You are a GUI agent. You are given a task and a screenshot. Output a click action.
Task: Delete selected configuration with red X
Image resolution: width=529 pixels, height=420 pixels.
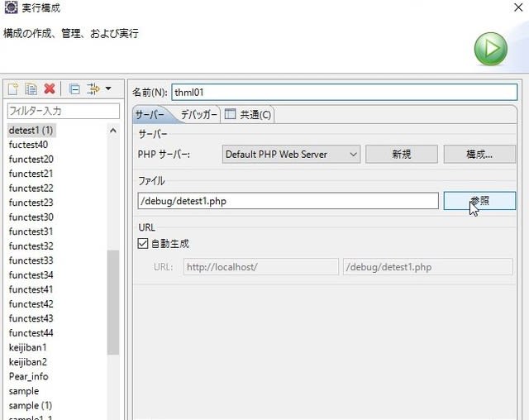tap(50, 88)
